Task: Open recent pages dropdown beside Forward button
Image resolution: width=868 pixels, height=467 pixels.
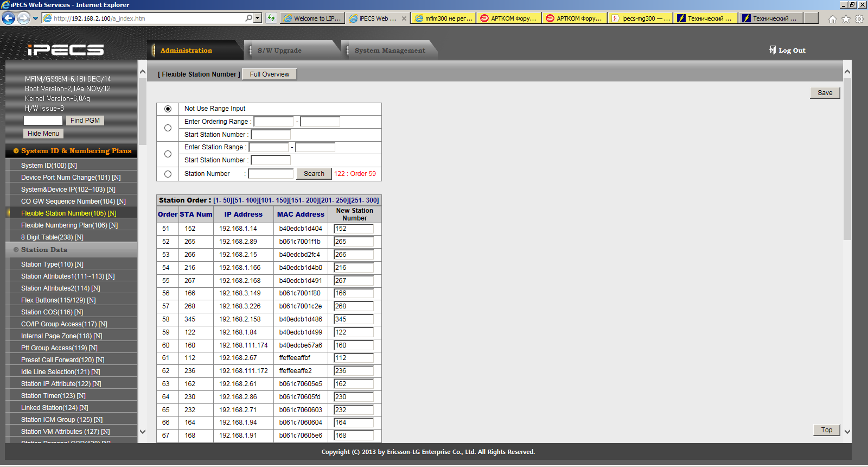Action: [36, 18]
